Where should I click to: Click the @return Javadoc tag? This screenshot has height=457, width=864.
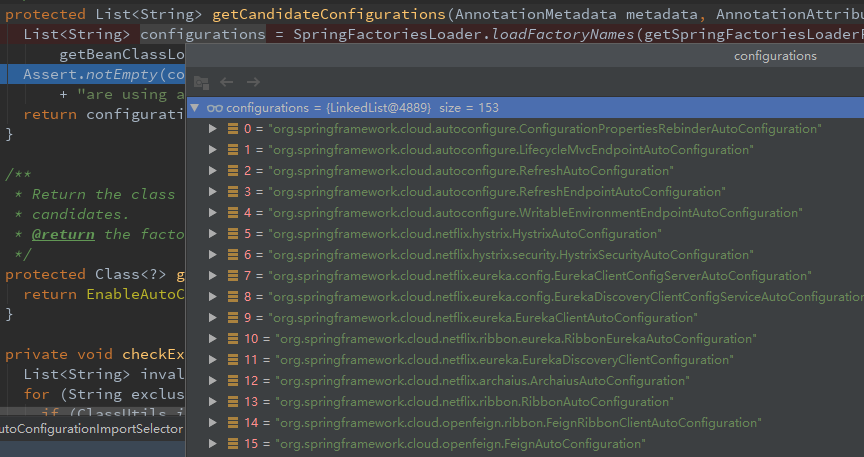(x=63, y=234)
